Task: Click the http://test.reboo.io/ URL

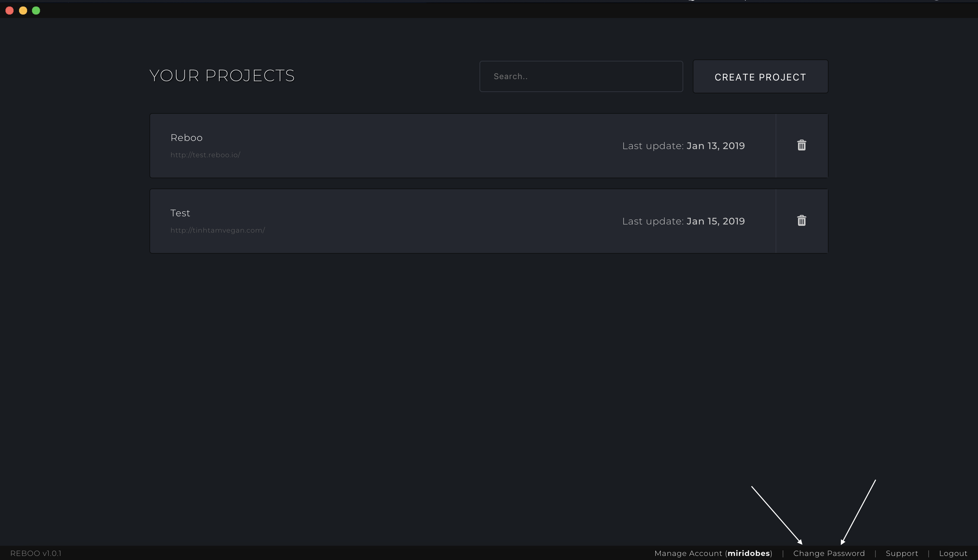Action: [x=205, y=155]
